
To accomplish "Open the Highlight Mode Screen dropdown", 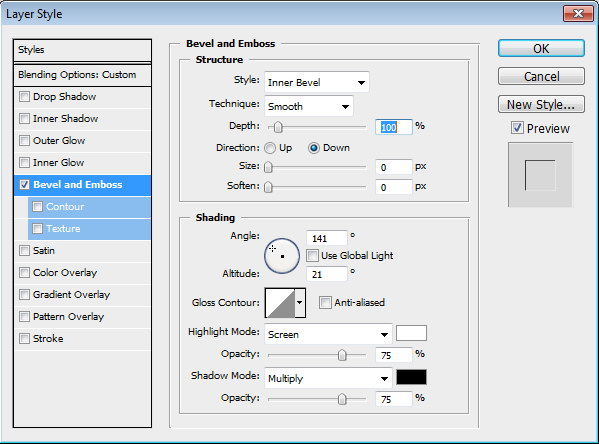I will (x=328, y=334).
